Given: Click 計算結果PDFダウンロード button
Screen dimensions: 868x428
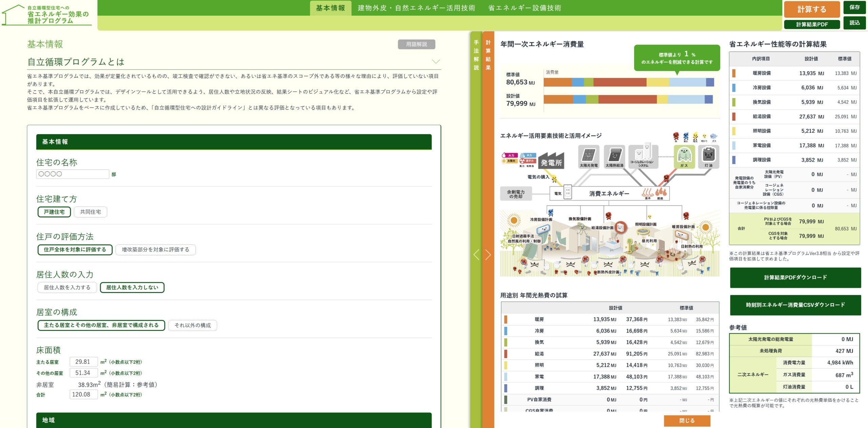Looking at the screenshot, I should click(x=795, y=278).
